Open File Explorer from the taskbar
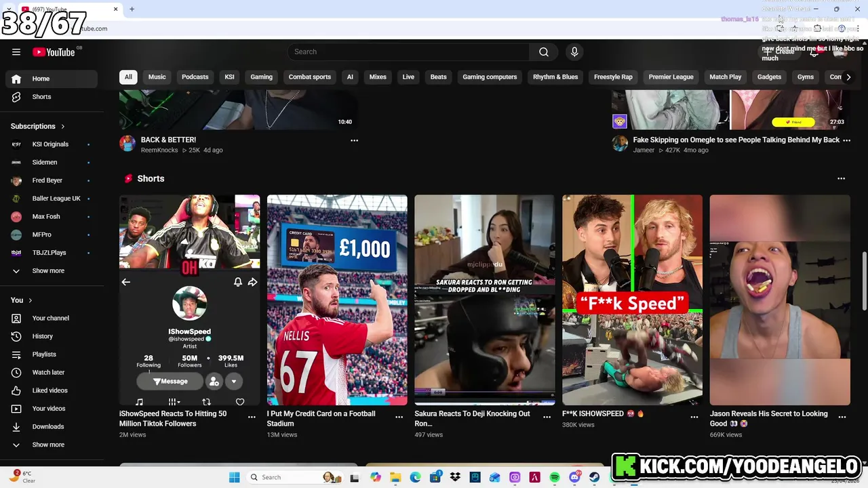This screenshot has width=868, height=488. (x=395, y=477)
